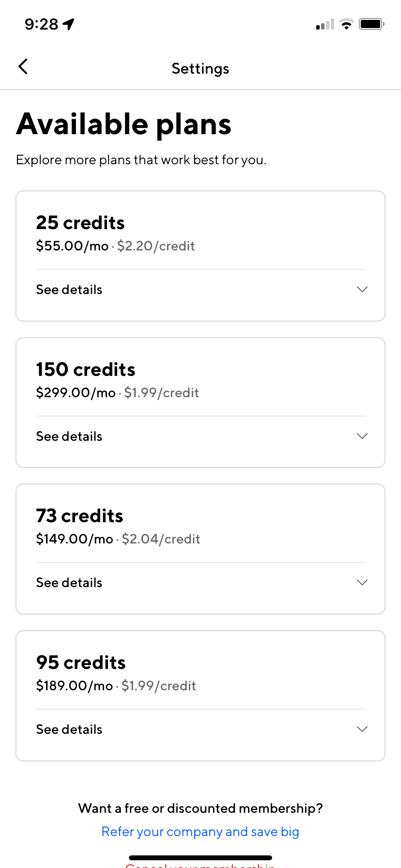The width and height of the screenshot is (401, 868).
Task: Select the 150 credits plan title
Action: point(86,370)
